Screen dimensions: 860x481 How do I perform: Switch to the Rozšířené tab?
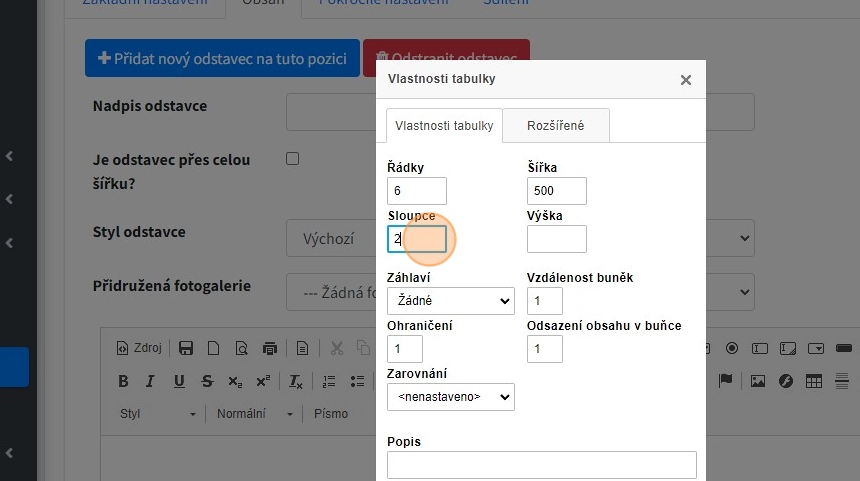(555, 126)
